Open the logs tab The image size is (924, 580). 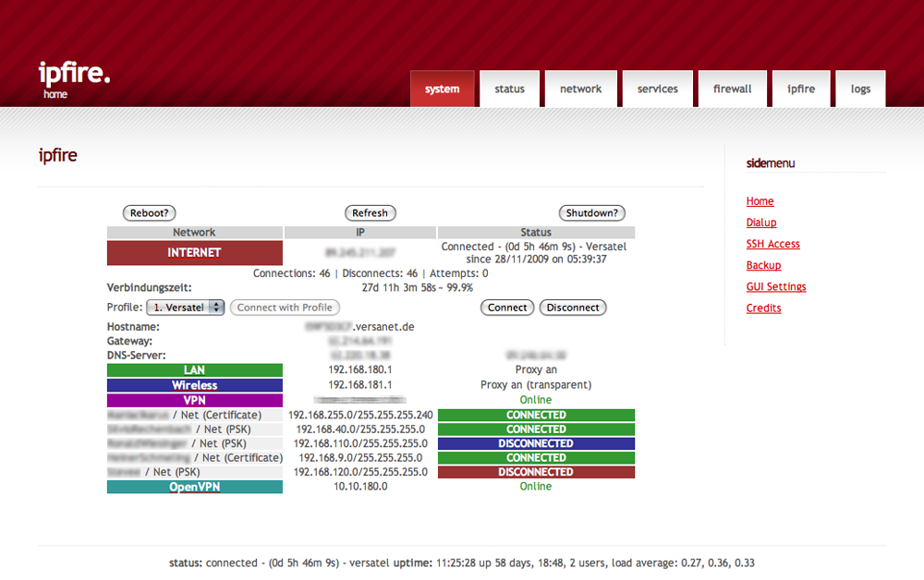click(x=860, y=89)
